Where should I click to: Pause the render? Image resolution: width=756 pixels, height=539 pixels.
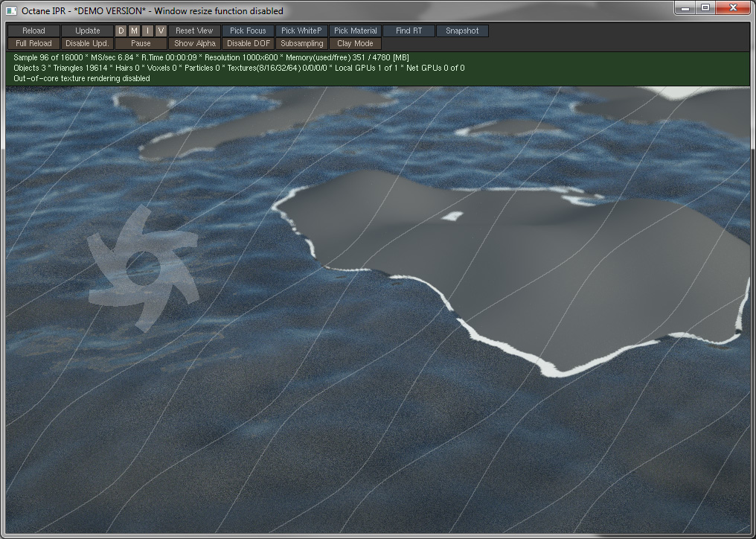pyautogui.click(x=141, y=43)
